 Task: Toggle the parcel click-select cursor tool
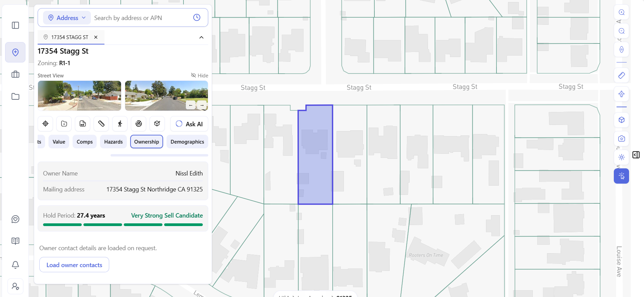622,176
